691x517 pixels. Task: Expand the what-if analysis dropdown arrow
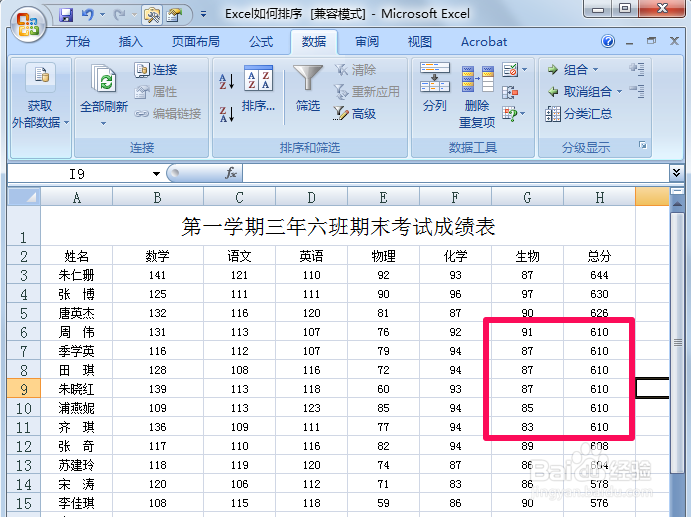pos(523,114)
